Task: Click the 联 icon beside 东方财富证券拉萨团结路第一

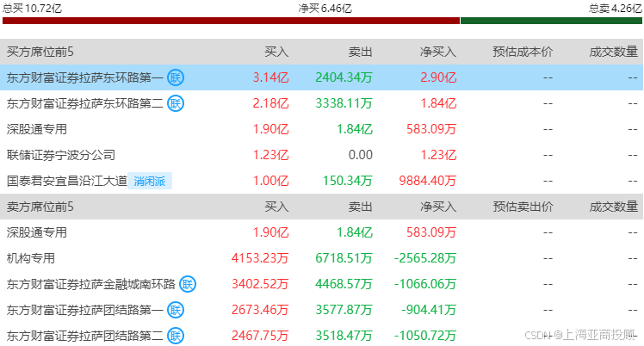Action: [x=176, y=310]
